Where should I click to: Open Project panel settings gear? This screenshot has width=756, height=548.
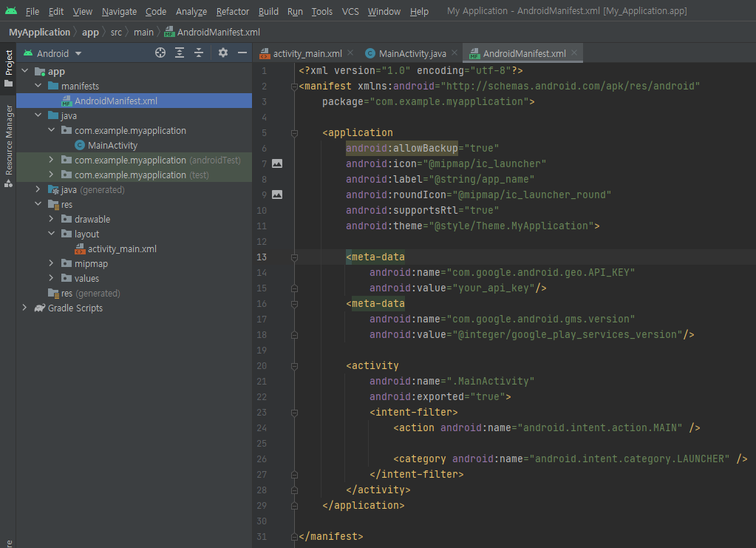coord(222,53)
